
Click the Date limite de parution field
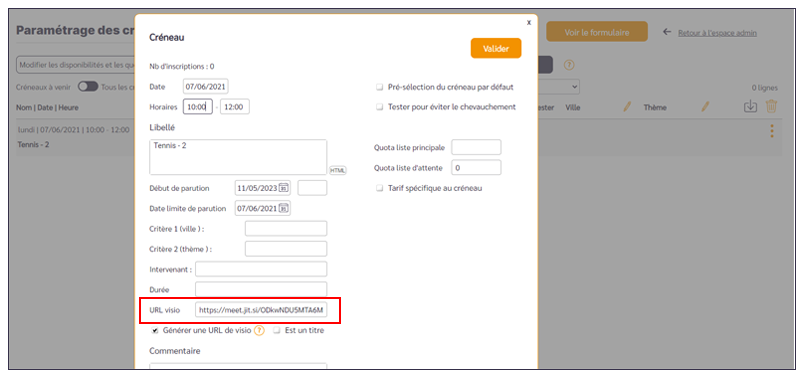coord(263,208)
